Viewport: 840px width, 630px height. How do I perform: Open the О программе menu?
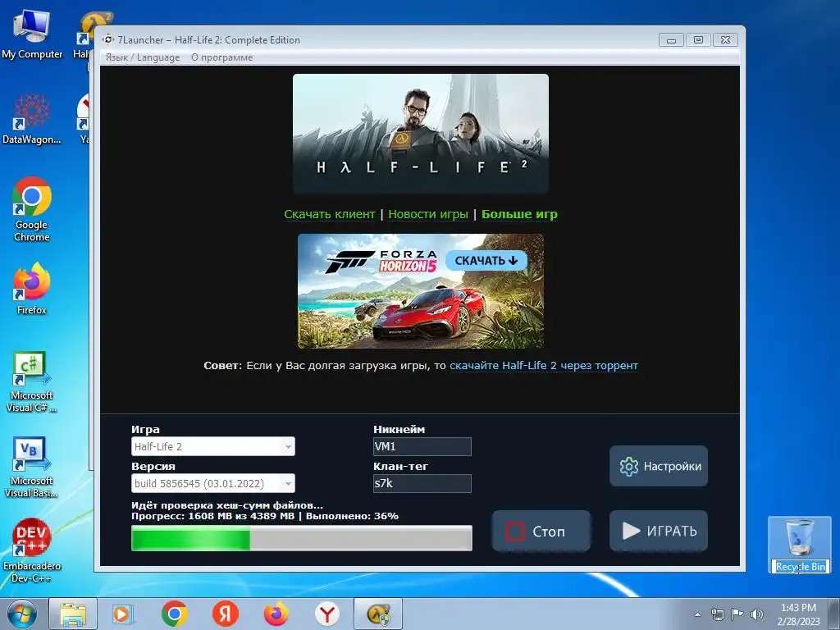(x=221, y=57)
